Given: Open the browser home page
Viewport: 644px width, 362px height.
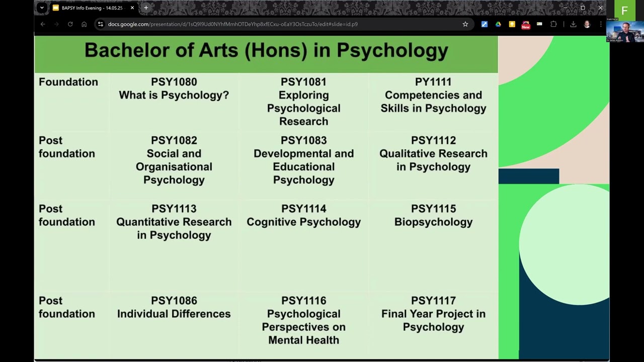Looking at the screenshot, I should point(84,24).
